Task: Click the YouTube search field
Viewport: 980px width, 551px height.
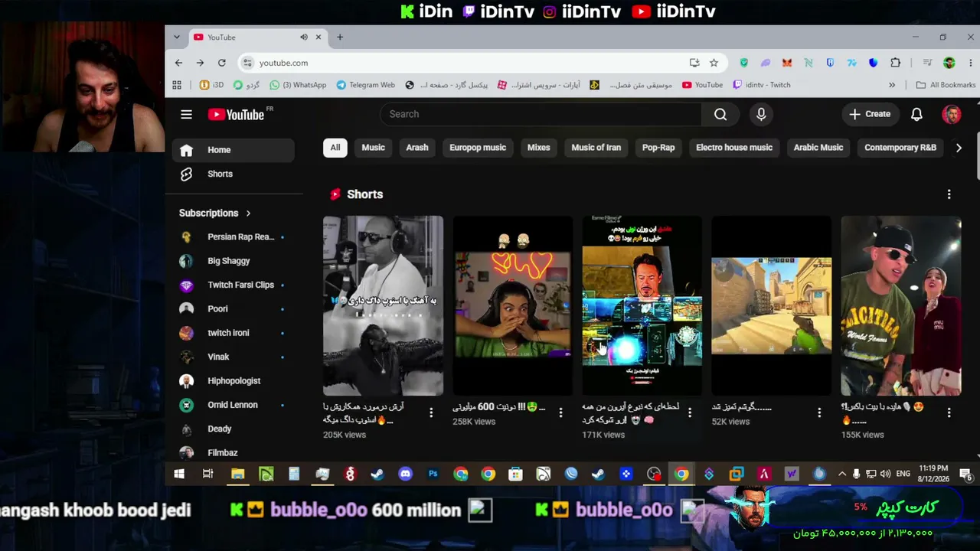Action: [x=541, y=114]
